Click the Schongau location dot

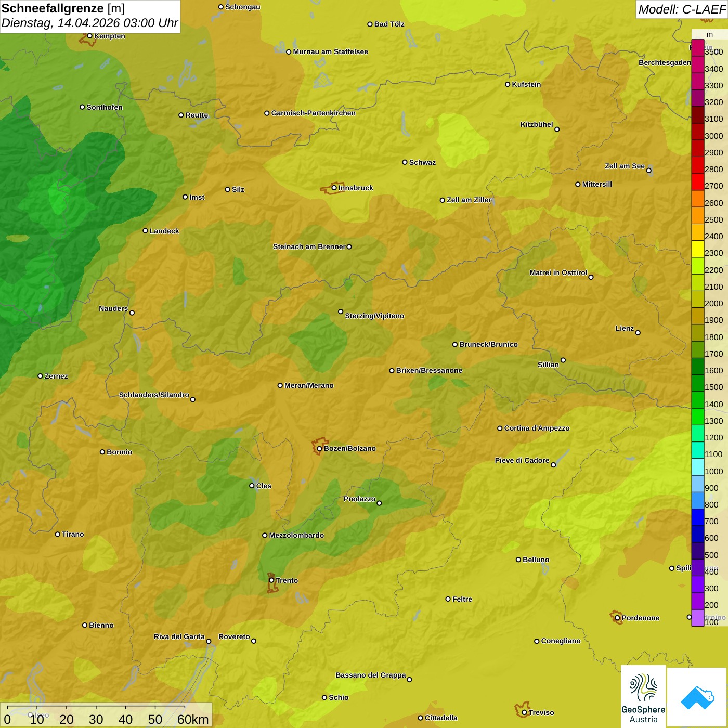click(x=221, y=7)
